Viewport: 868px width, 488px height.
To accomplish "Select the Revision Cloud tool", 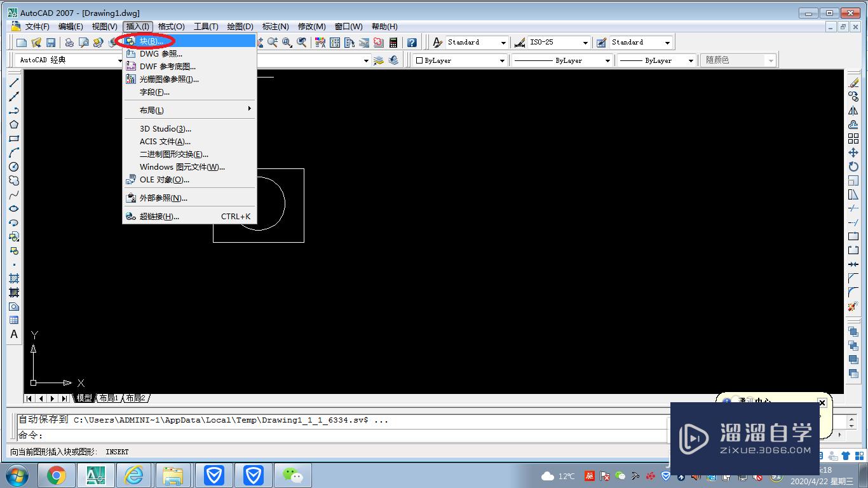I will [x=14, y=180].
